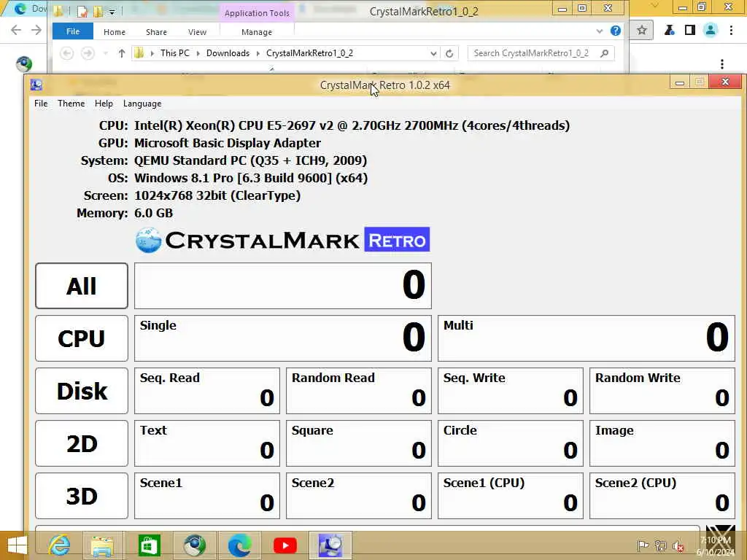
Task: Select the Text 2D score box
Action: 206,443
